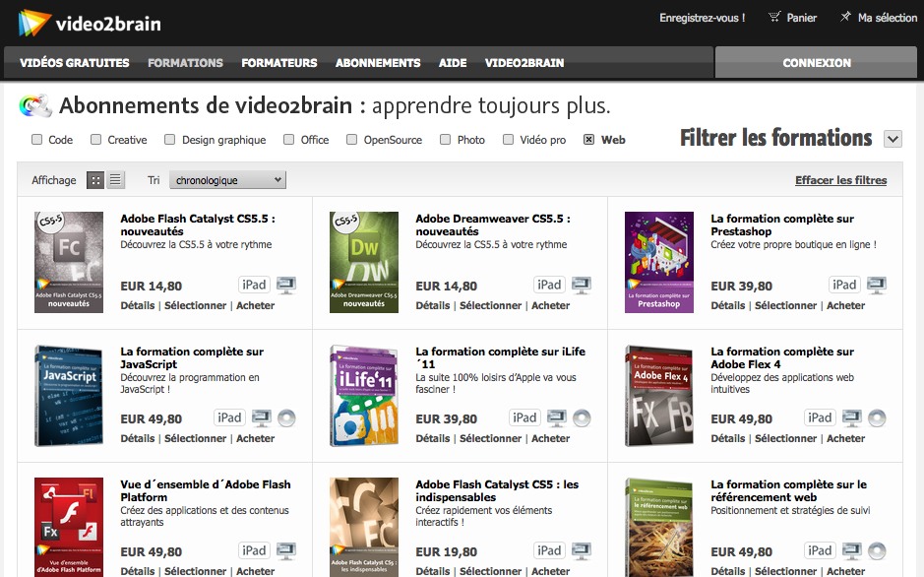Click the Abonnements colorful header icon
Screen dimensions: 924x577
[x=35, y=106]
